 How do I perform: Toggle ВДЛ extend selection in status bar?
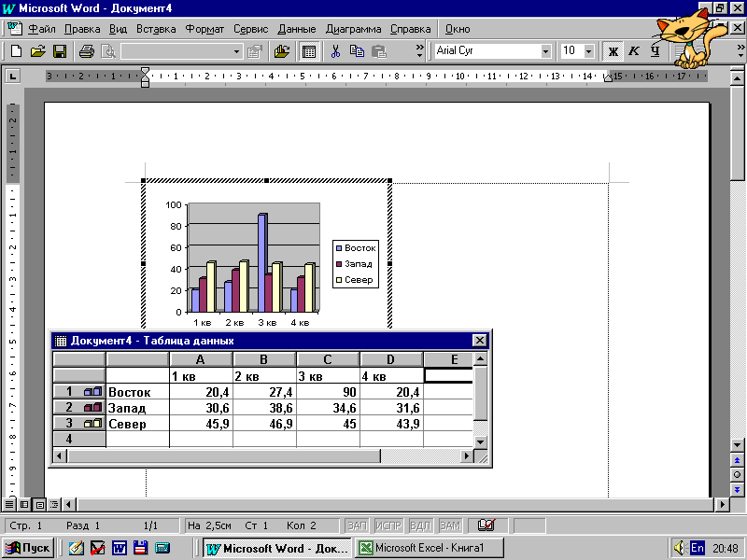click(x=419, y=525)
